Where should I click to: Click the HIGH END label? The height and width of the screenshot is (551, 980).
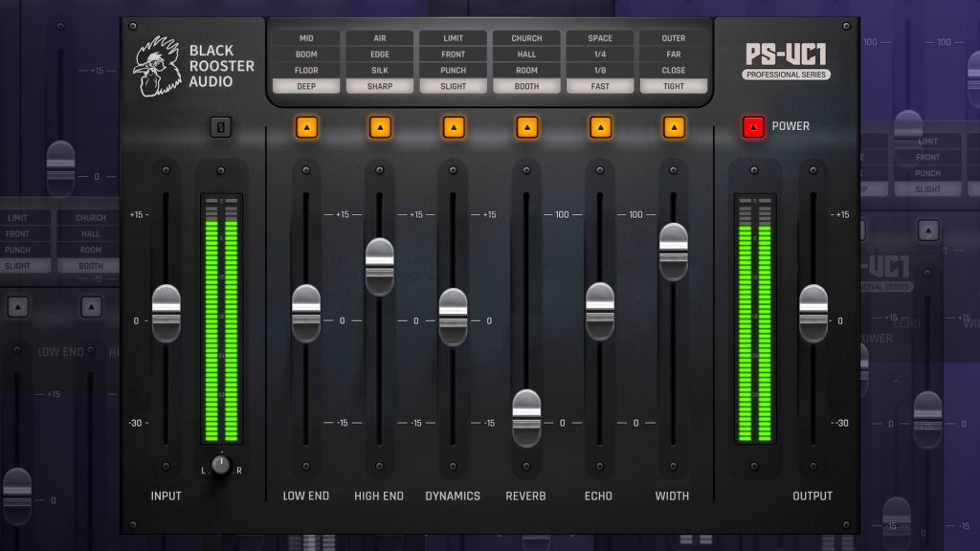379,496
